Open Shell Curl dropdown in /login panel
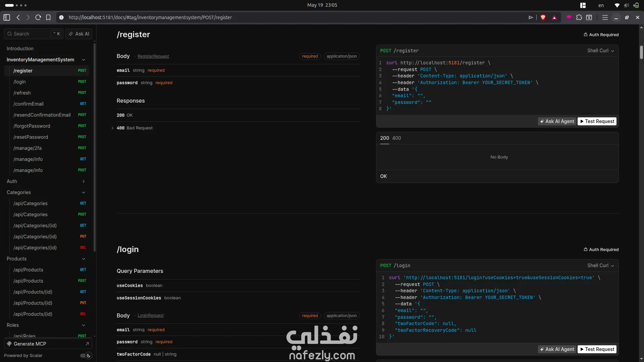Viewport: 644px width, 362px height. click(600, 265)
